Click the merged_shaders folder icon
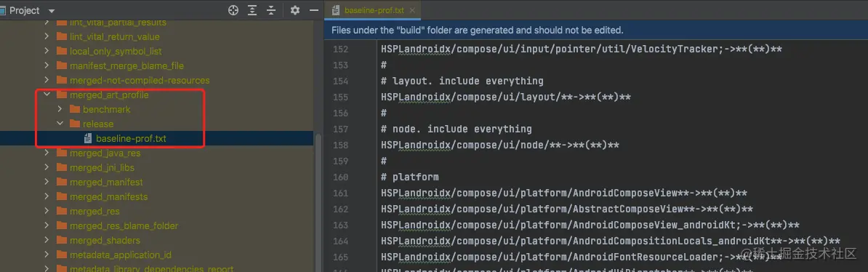Viewport: 868px width, 272px height. click(62, 241)
